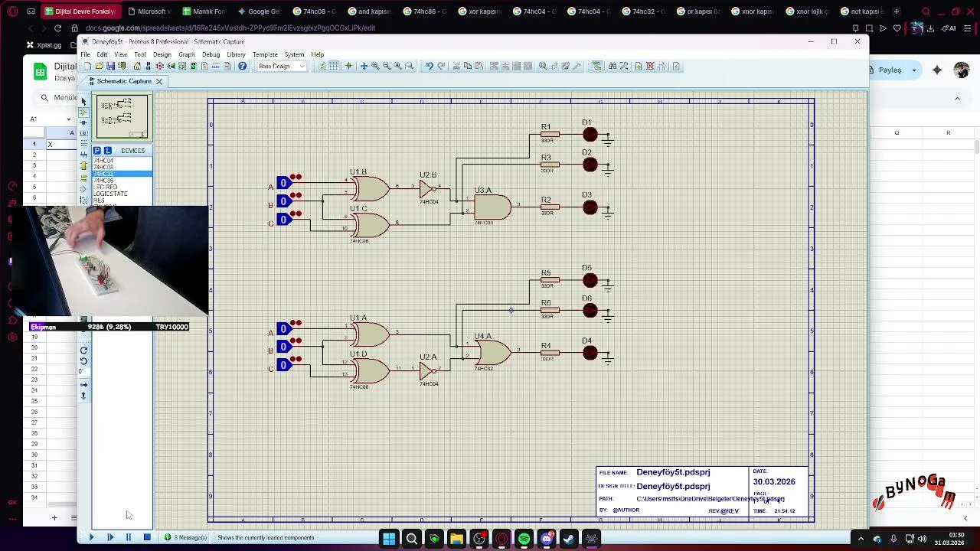Open the 8 Message(s) simulation log
The width and height of the screenshot is (980, 551).
click(185, 537)
